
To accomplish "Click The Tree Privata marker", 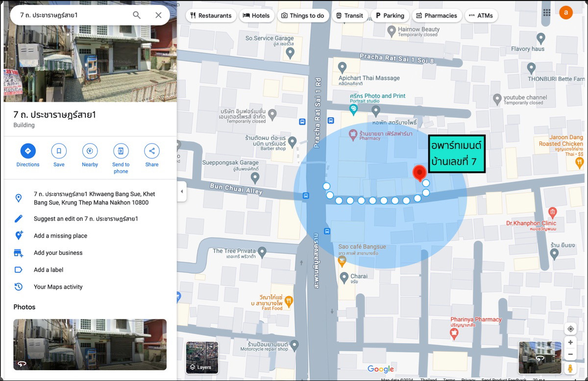I will pyautogui.click(x=262, y=252).
